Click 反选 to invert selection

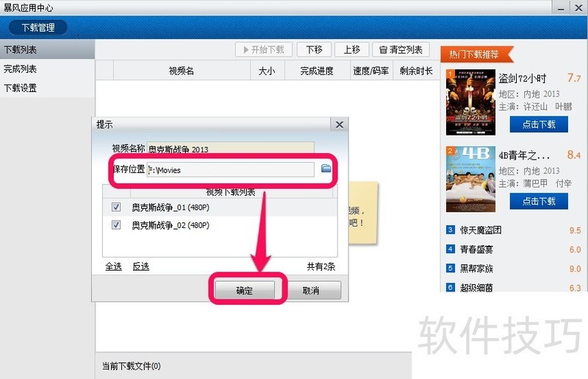pyautogui.click(x=140, y=266)
